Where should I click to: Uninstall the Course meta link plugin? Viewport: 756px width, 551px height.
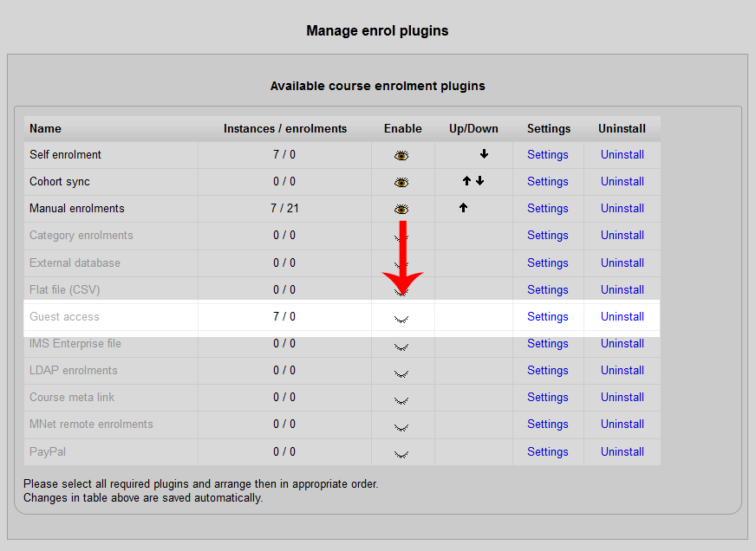622,398
